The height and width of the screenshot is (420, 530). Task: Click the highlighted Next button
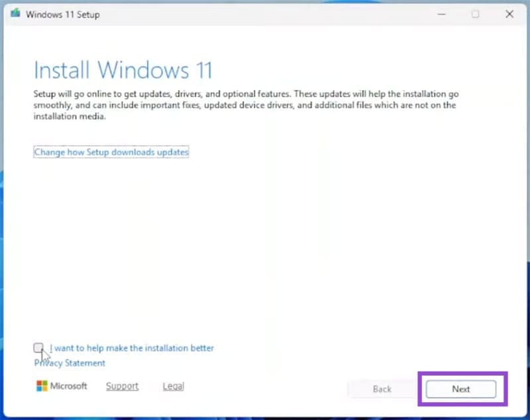(460, 390)
